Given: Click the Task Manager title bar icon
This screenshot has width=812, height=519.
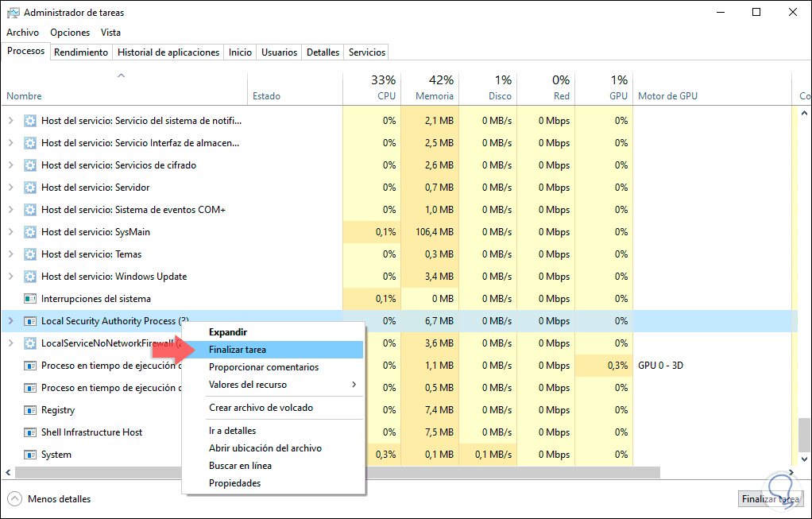Looking at the screenshot, I should click(x=14, y=13).
